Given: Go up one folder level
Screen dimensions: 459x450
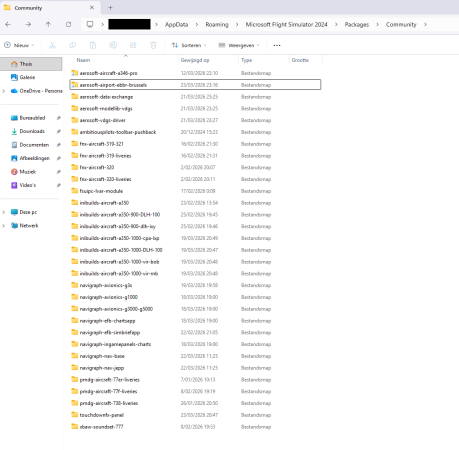Looking at the screenshot, I should (x=48, y=24).
